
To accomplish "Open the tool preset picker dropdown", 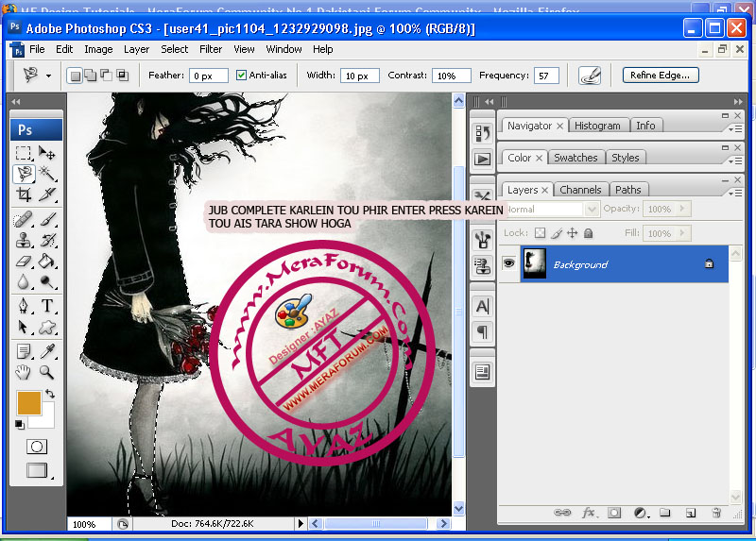I will [48, 76].
